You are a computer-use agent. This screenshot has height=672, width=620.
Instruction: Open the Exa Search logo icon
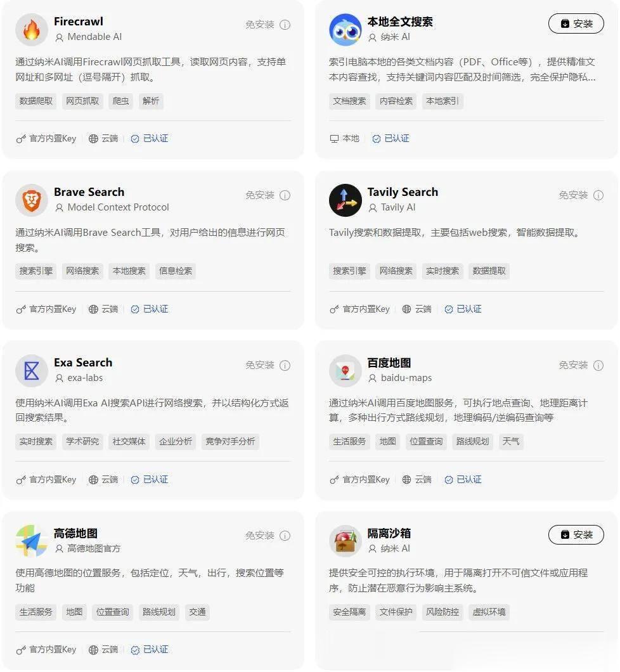point(31,371)
